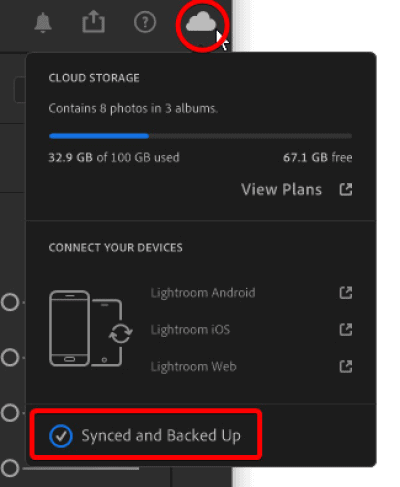
Task: Open the notifications bell icon
Action: 43,23
